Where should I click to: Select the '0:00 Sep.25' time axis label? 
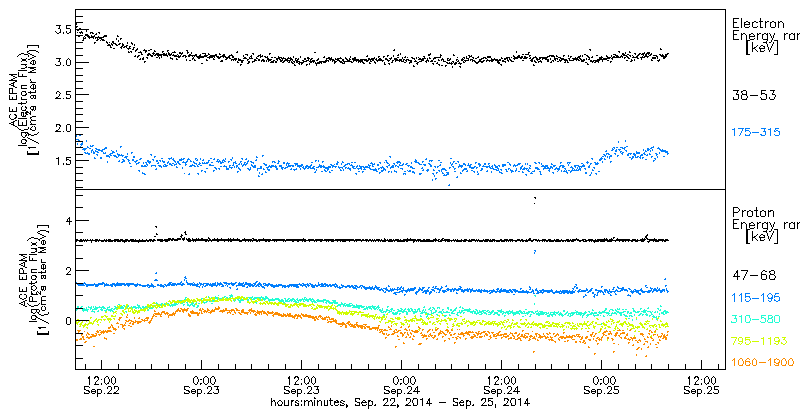pos(602,386)
